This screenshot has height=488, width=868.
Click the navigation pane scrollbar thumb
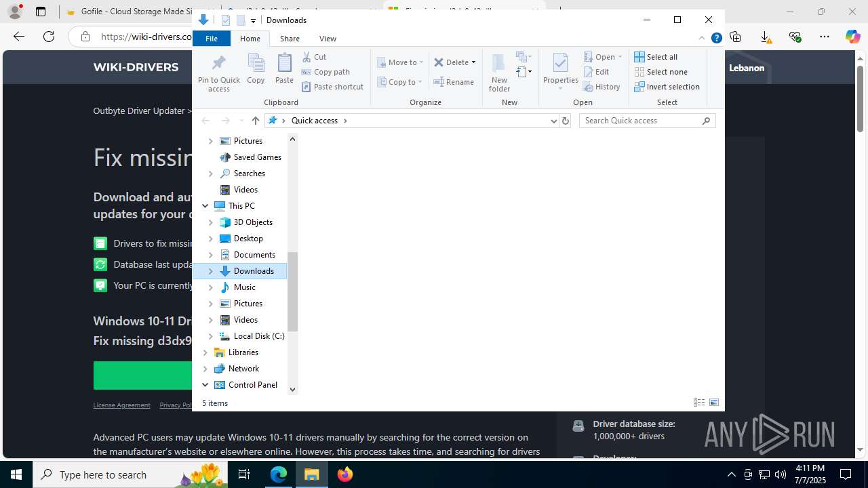pos(292,291)
